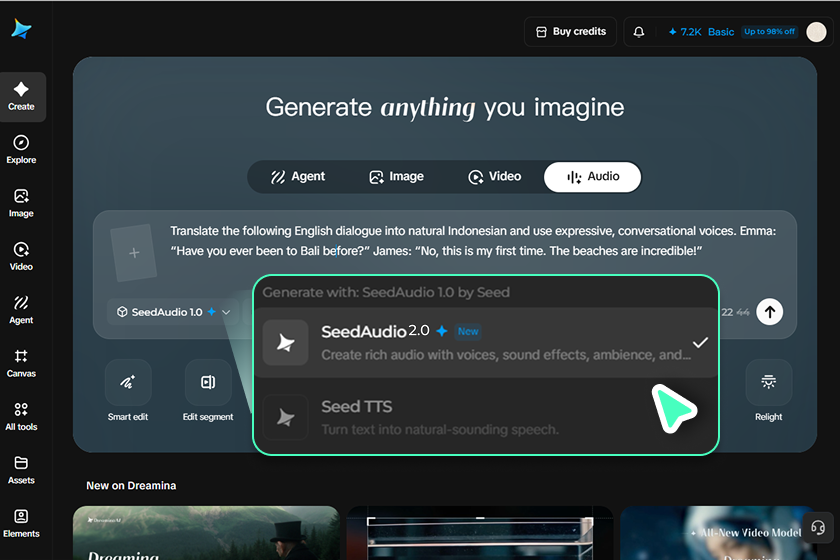The image size is (840, 560).
Task: Open the All-New Video Model card
Action: (718, 533)
